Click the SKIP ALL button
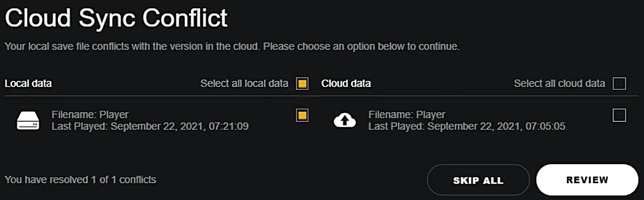Viewport: 644px width, 200px height. tap(478, 180)
